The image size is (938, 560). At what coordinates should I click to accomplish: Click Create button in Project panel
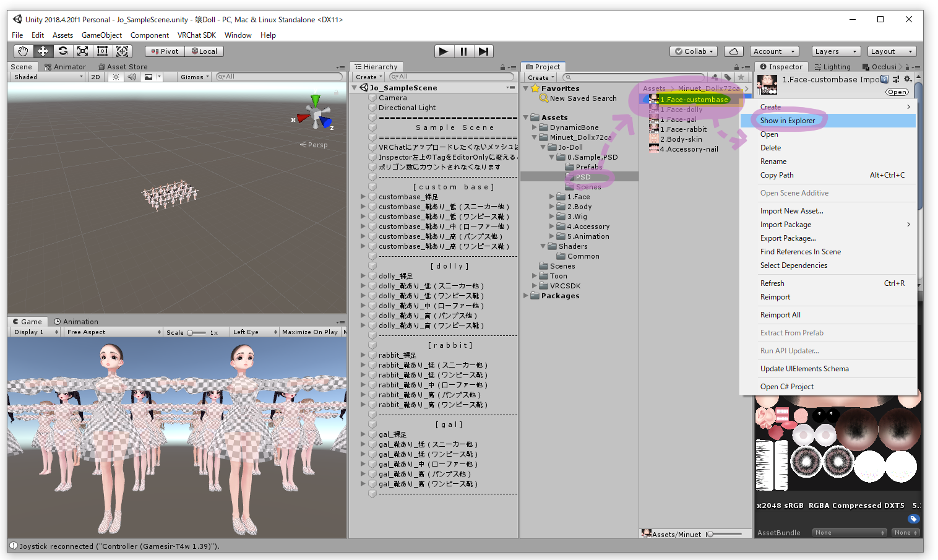coord(540,77)
